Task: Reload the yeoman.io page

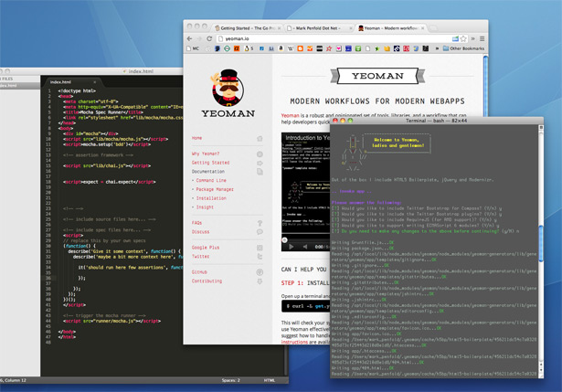Action: 209,38
